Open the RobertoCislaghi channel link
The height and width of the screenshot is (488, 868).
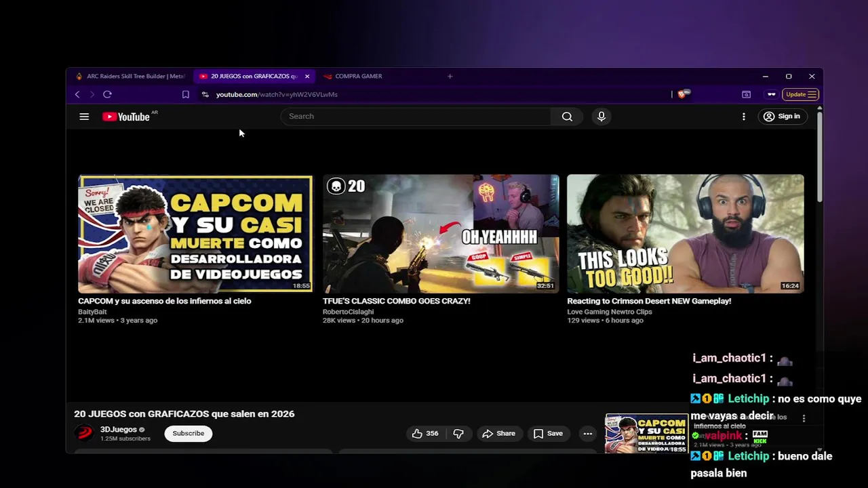tap(348, 312)
